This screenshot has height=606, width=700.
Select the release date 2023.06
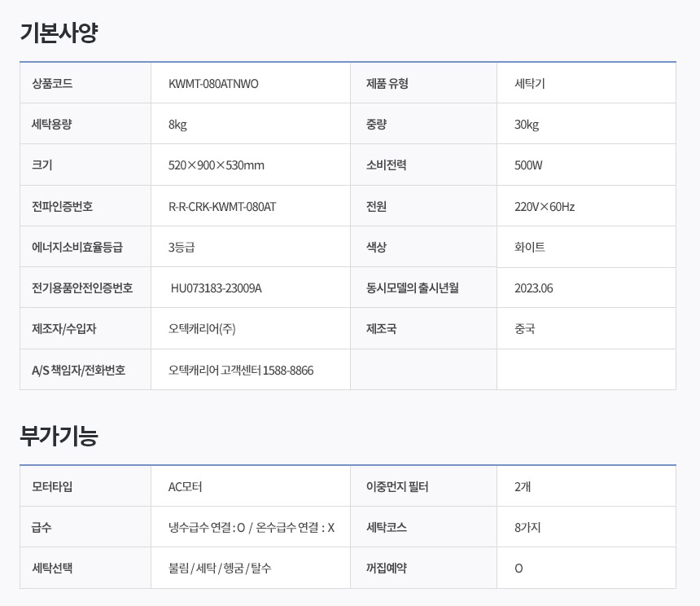tap(533, 288)
